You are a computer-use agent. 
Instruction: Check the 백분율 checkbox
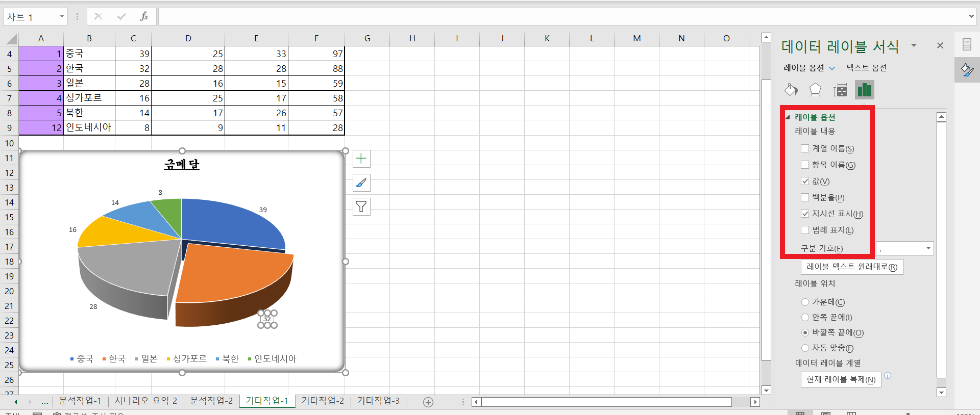(805, 197)
